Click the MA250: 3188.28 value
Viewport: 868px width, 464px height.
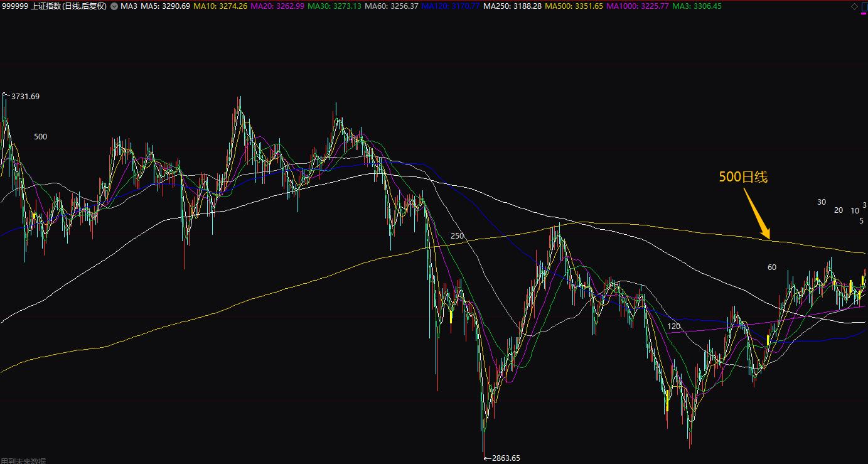pos(513,6)
